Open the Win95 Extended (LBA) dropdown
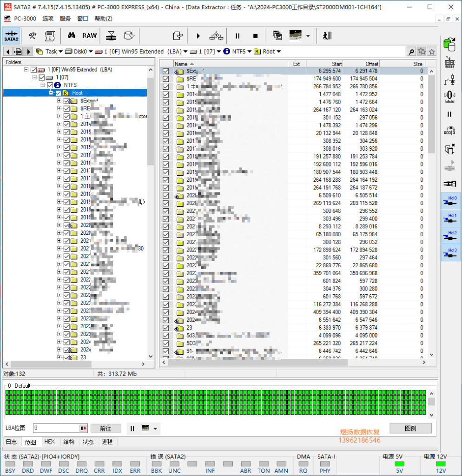 coord(185,52)
